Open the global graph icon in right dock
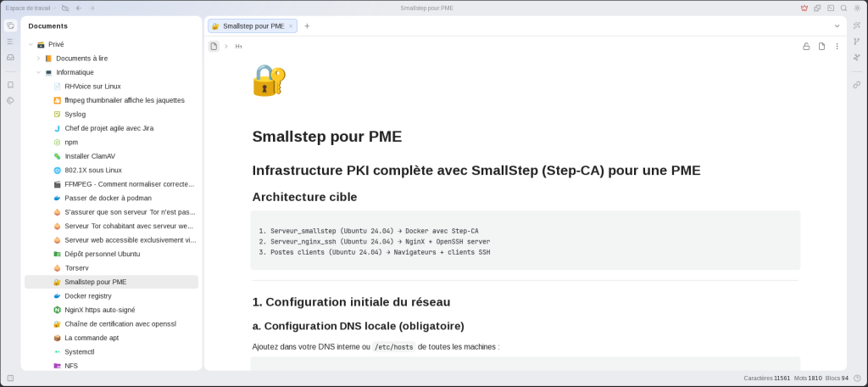The image size is (868, 387). (857, 57)
